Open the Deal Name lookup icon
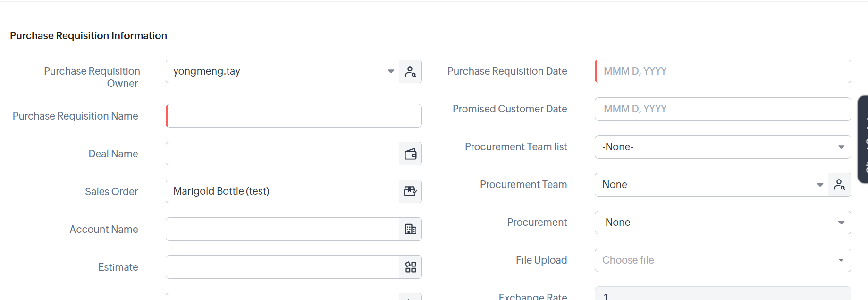 coord(410,154)
